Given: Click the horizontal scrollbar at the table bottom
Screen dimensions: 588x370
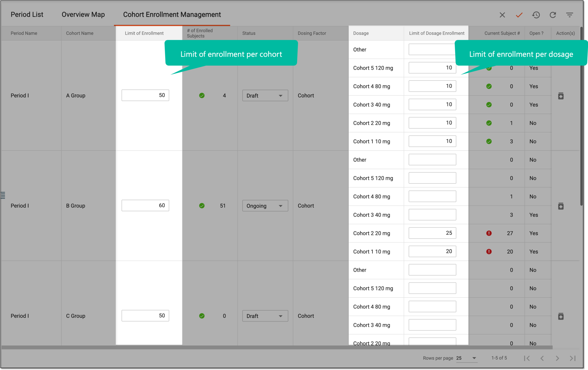Looking at the screenshot, I should coord(277,347).
